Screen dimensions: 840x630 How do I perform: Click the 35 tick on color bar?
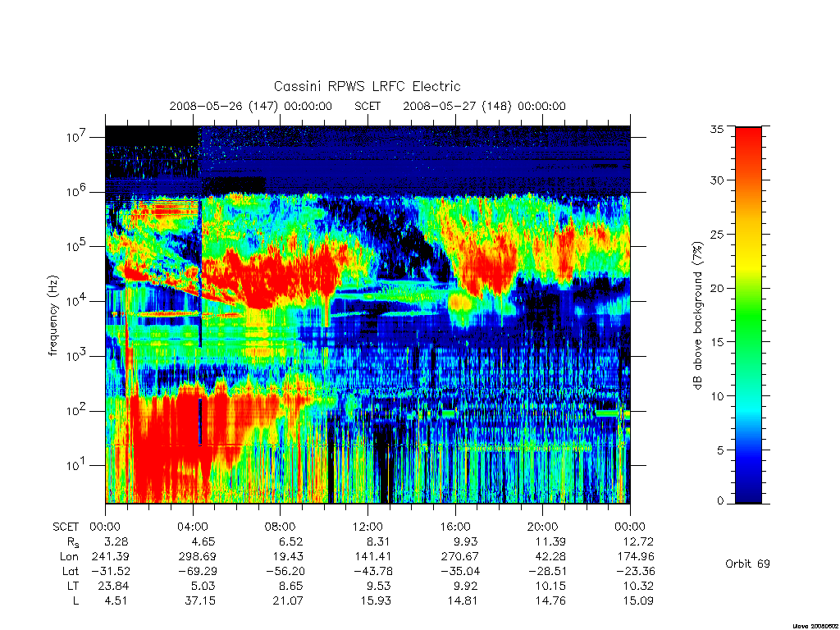716,129
